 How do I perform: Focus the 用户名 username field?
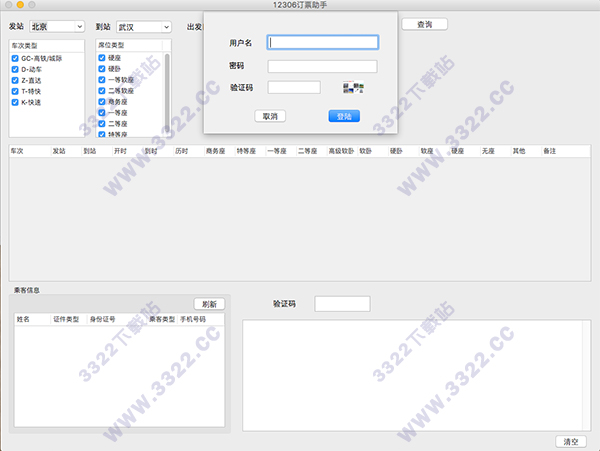pyautogui.click(x=323, y=42)
